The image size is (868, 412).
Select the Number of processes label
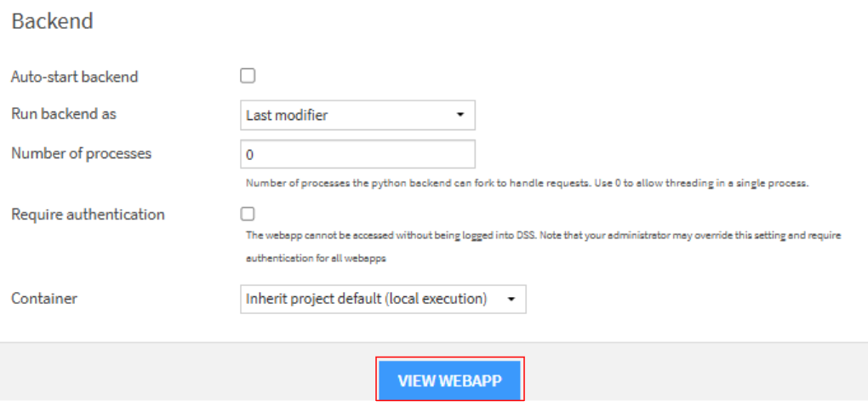(81, 153)
